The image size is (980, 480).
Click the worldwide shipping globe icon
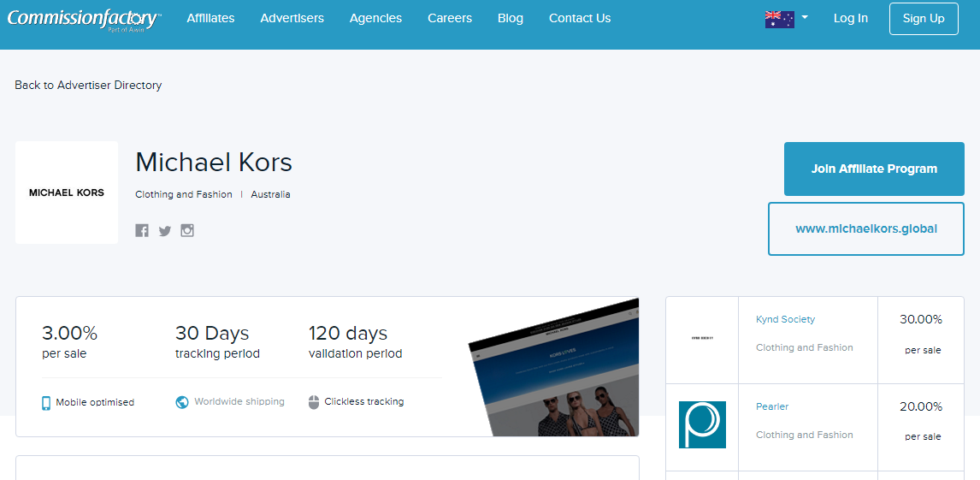click(182, 402)
